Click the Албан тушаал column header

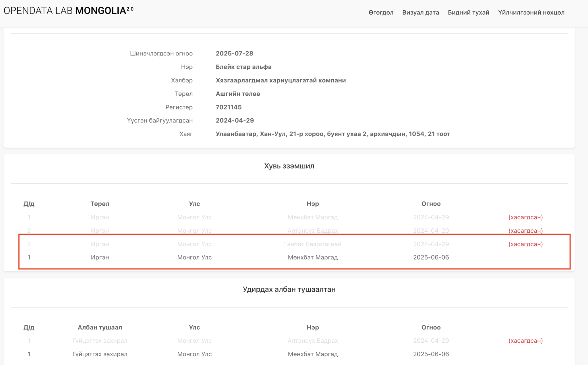[100, 327]
